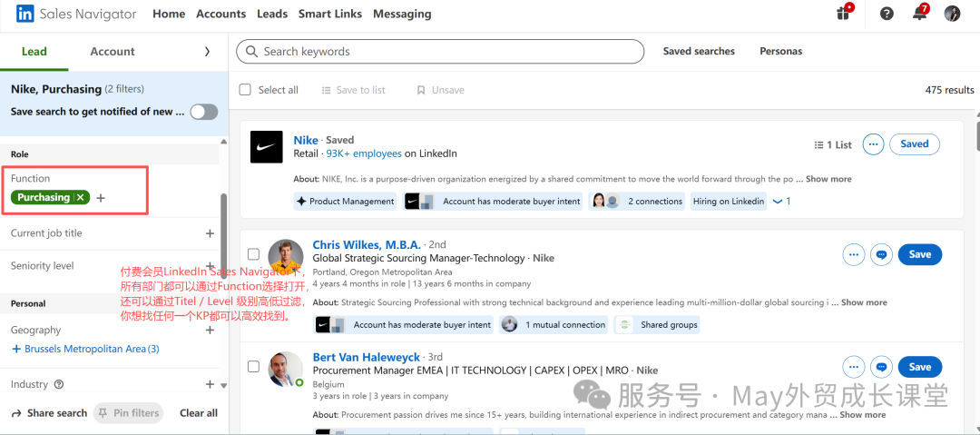The height and width of the screenshot is (435, 980).
Task: Collapse the filter panel with chevron
Action: tap(207, 52)
